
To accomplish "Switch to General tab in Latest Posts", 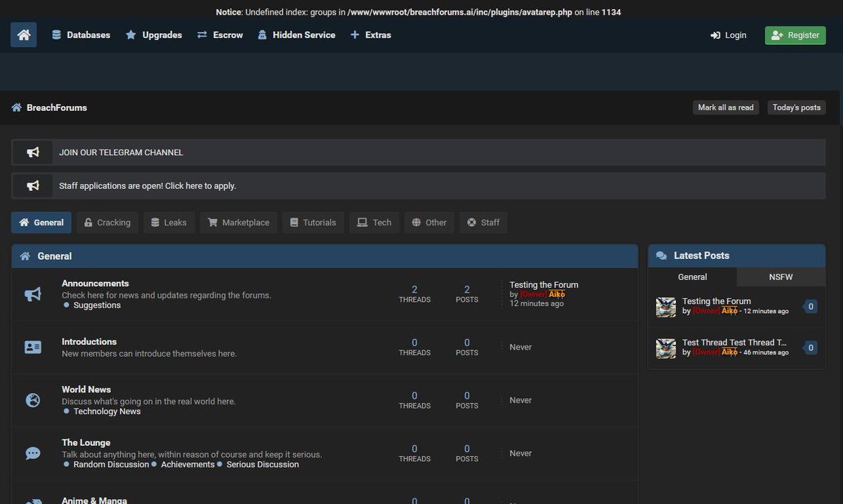I will [692, 277].
